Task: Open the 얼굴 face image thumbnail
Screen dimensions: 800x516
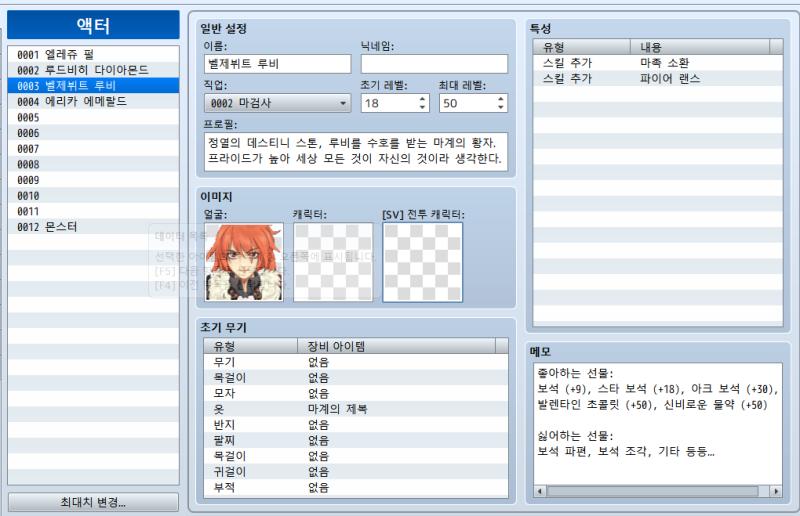Action: (244, 262)
